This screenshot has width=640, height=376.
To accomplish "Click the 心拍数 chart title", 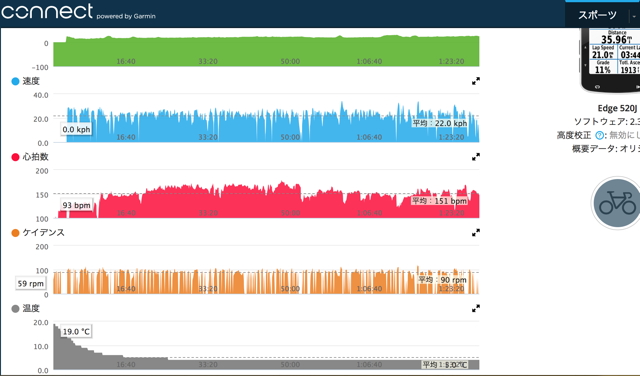I will pos(36,157).
